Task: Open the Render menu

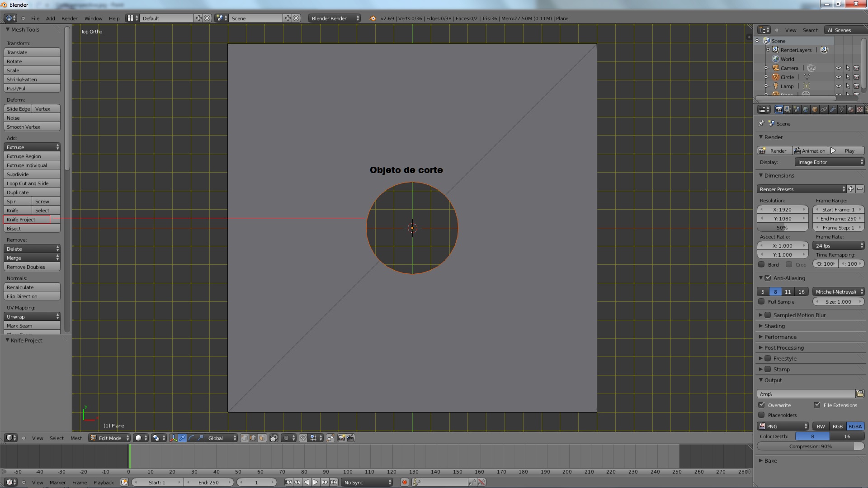Action: pos(69,19)
